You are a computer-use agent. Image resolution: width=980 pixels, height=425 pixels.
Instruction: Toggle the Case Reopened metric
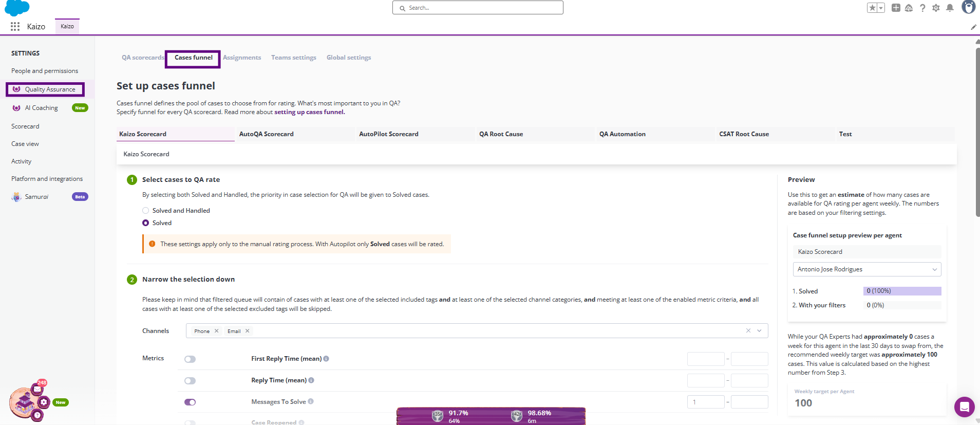tap(190, 422)
